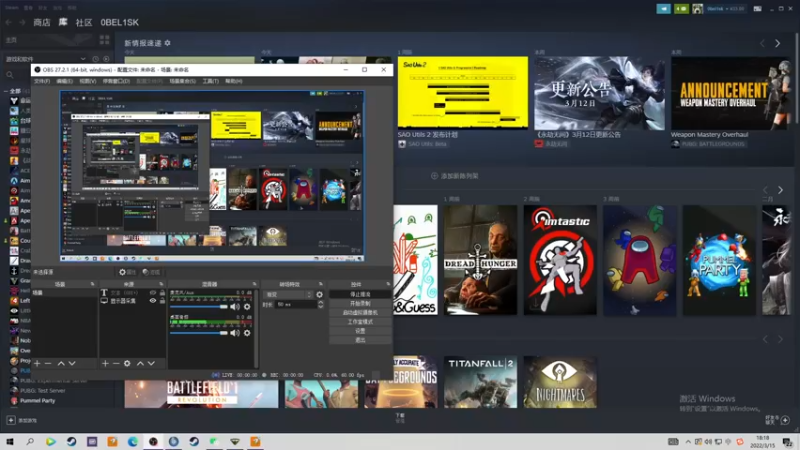Move scene down in OBS scenes panel
The image size is (800, 450).
[72, 363]
